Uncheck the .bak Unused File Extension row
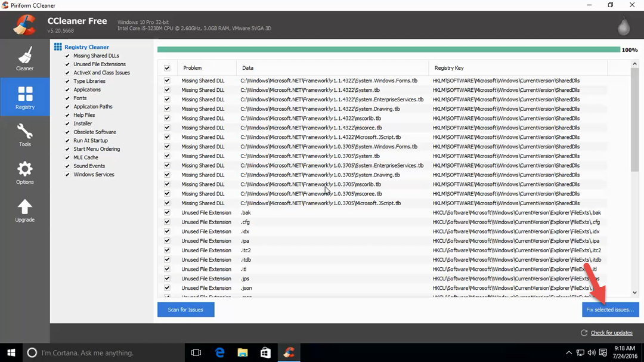This screenshot has width=644, height=362. (x=167, y=212)
